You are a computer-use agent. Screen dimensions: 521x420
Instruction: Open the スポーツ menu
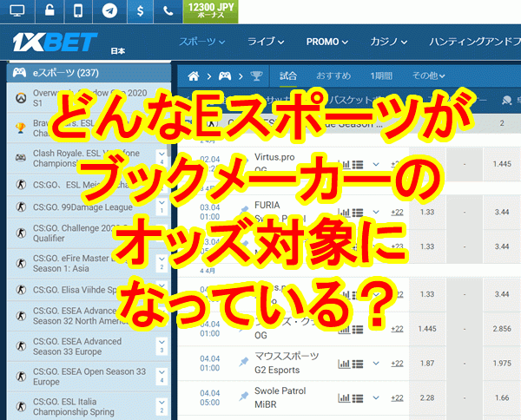(x=202, y=42)
